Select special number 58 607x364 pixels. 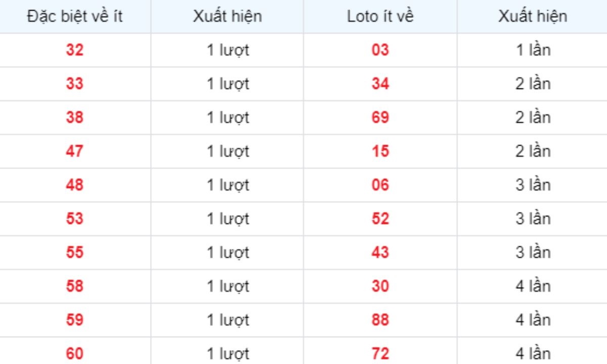[x=75, y=286]
